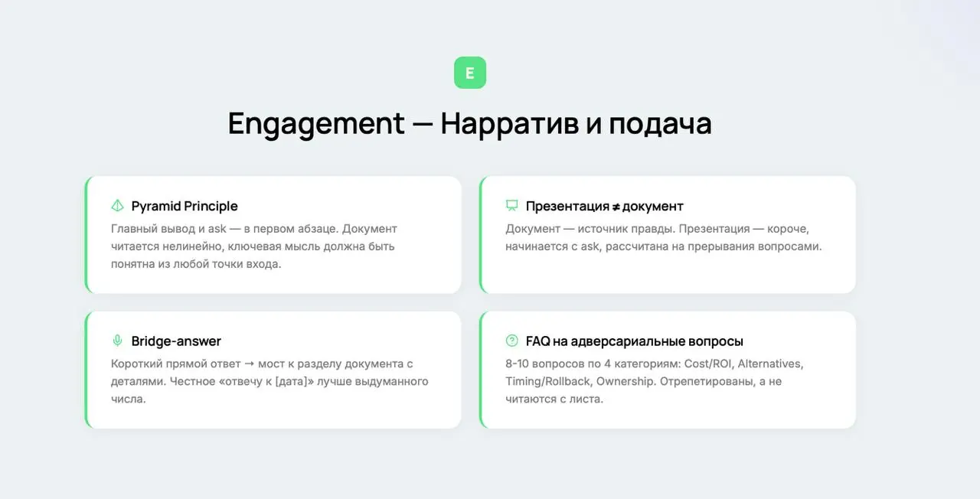Select the Bridge-answer card title
Image resolution: width=980 pixels, height=499 pixels.
tap(176, 341)
